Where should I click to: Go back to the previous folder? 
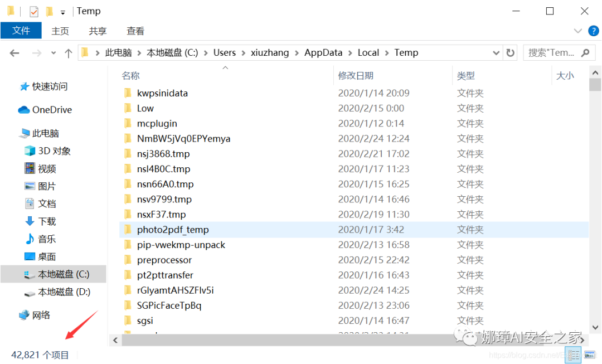tap(14, 52)
